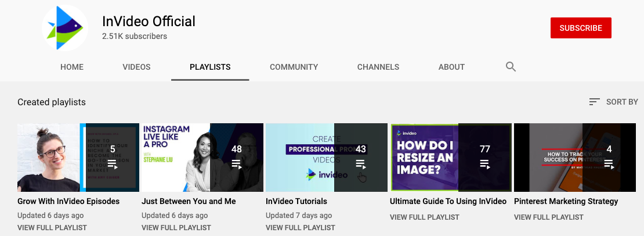Open the About tab
Image resolution: width=644 pixels, height=236 pixels.
tap(451, 67)
